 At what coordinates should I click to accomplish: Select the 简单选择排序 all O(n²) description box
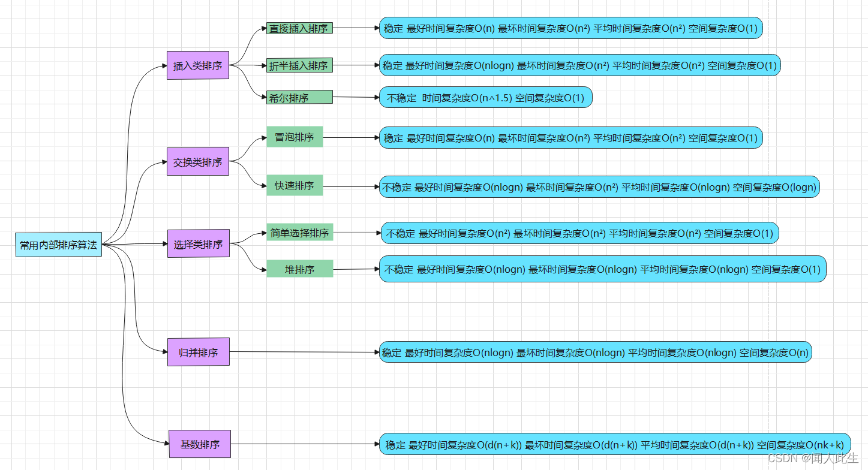pos(580,233)
